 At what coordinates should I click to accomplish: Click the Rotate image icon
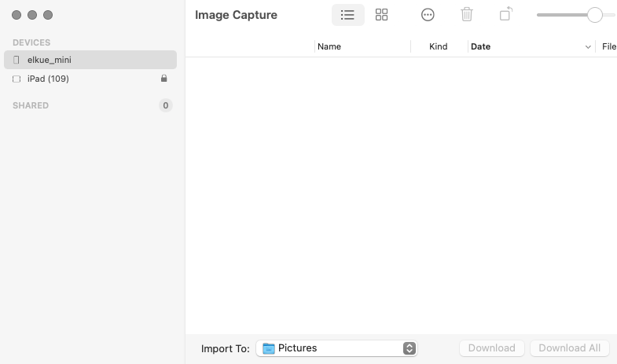505,15
